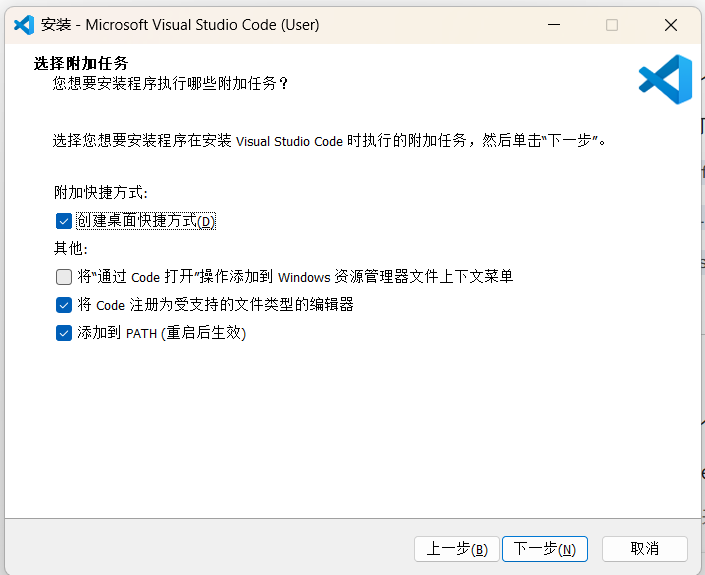Minimize the installer window
Viewport: 705px width, 575px height.
554,25
